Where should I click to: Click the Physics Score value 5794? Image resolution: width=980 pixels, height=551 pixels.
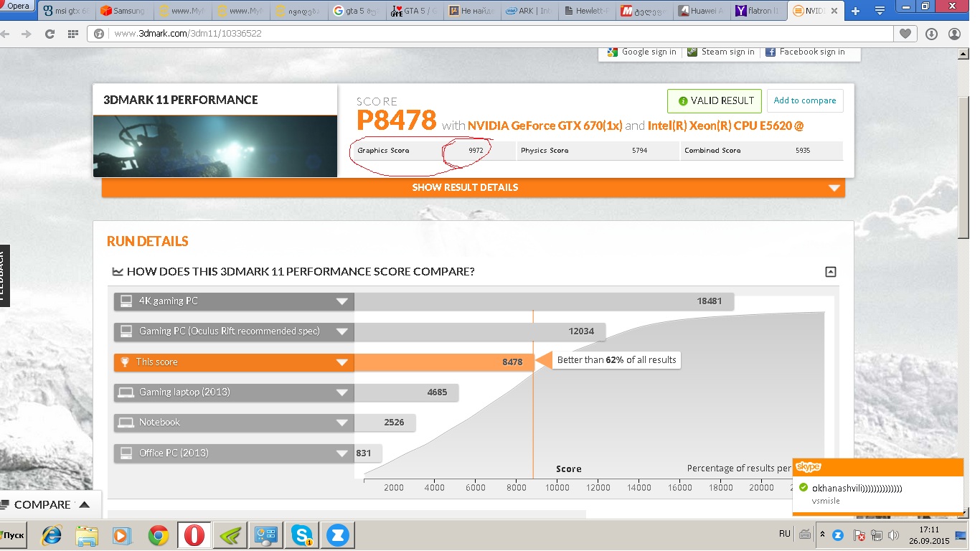(640, 151)
